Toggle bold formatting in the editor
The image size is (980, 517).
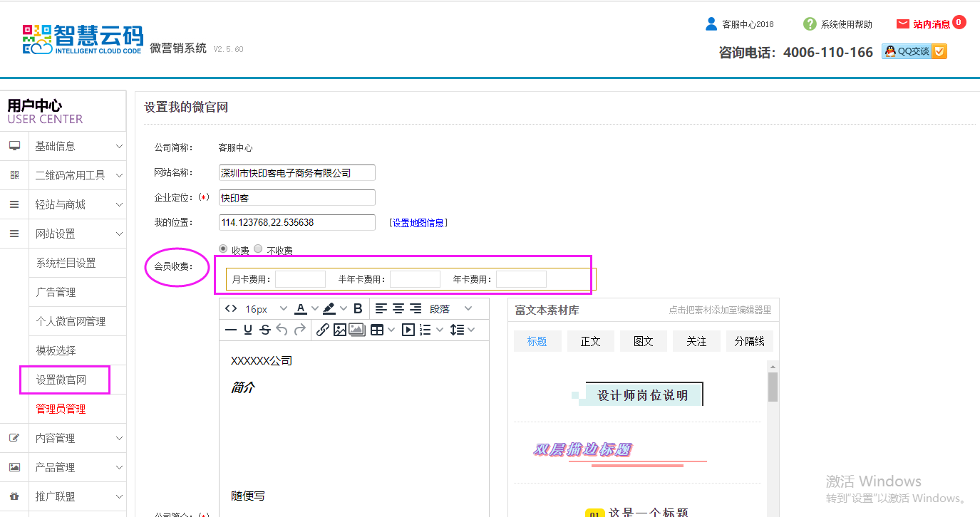[358, 308]
